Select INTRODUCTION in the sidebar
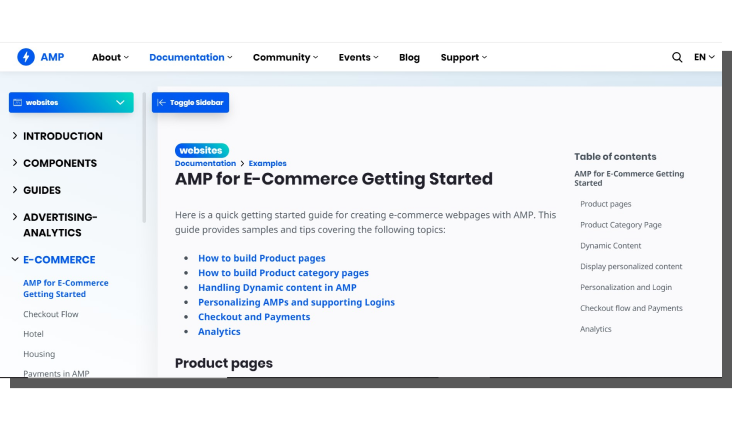Viewport: 732px width, 429px height. [x=63, y=136]
